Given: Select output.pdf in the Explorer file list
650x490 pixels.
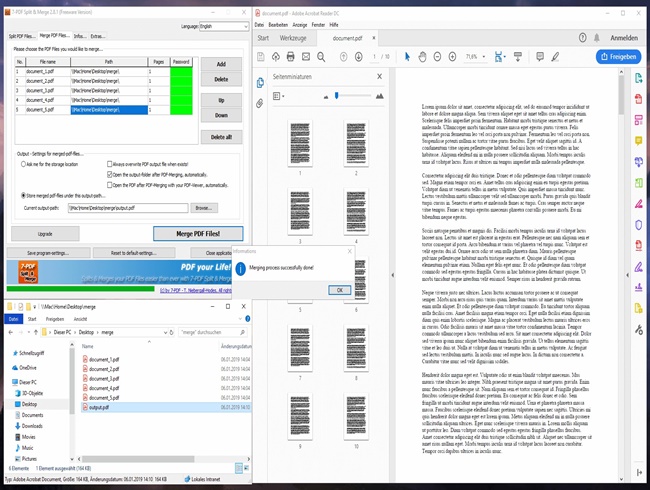Looking at the screenshot, I should click(166, 408).
